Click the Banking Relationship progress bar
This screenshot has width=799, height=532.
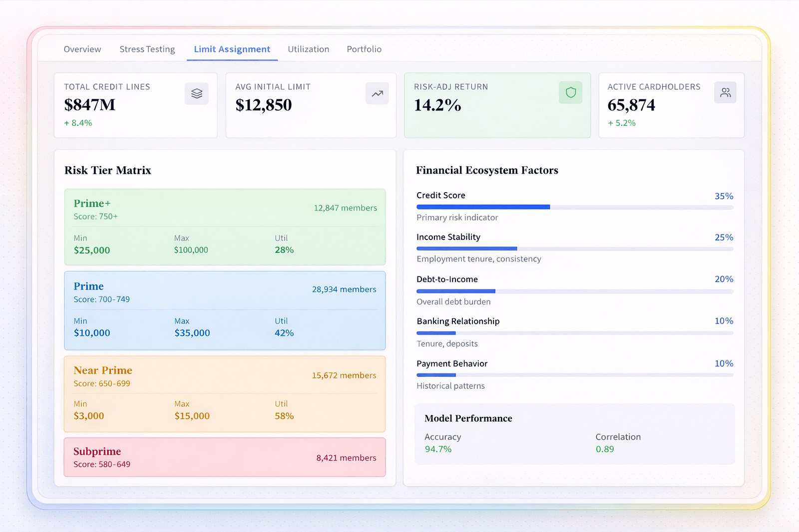(574, 333)
